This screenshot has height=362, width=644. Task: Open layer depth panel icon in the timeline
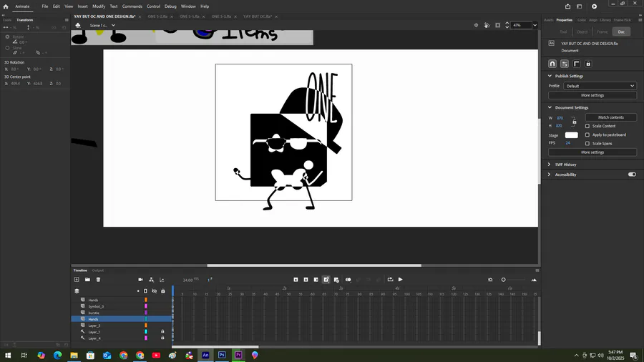click(162, 280)
